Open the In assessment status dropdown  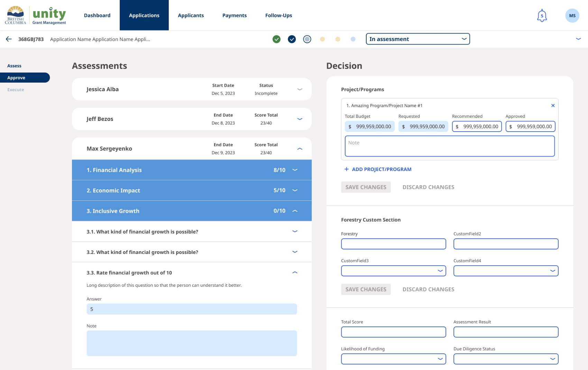[x=417, y=39]
